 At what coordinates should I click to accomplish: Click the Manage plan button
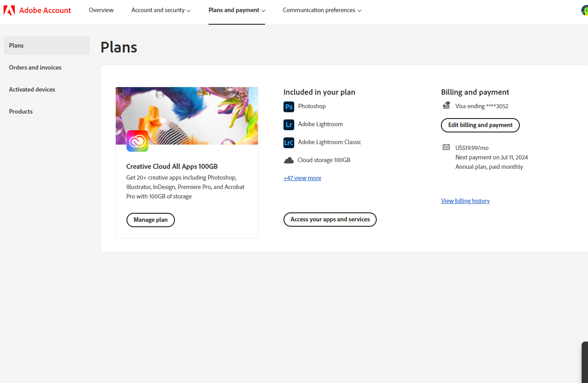[150, 220]
